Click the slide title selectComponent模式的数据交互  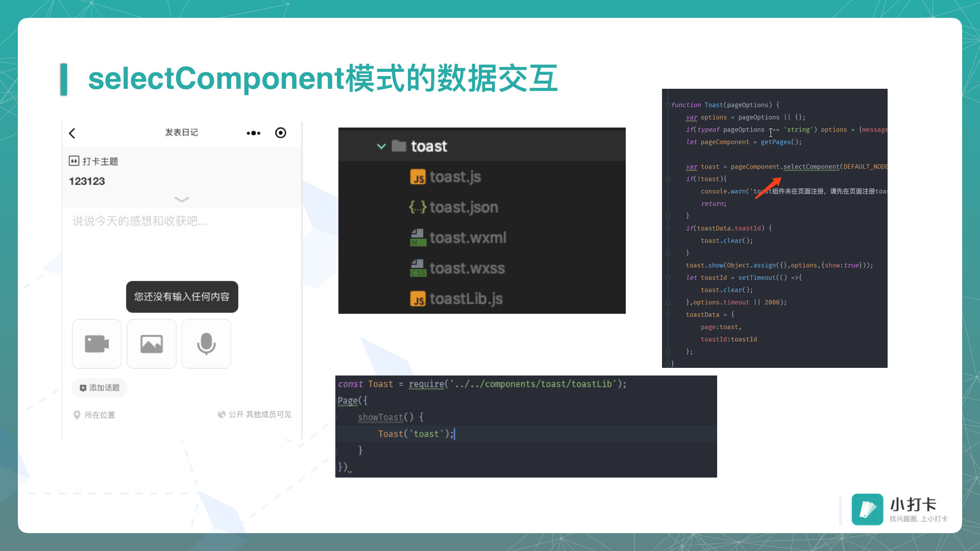click(323, 79)
